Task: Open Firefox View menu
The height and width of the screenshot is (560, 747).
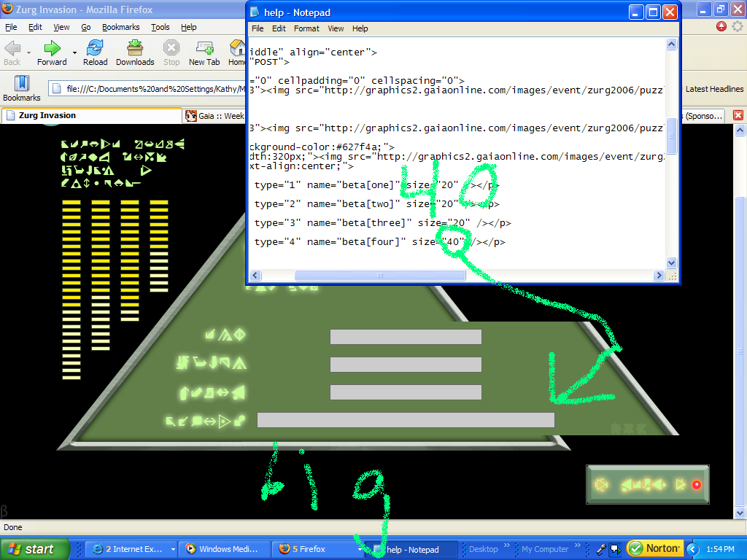Action: pos(61,27)
